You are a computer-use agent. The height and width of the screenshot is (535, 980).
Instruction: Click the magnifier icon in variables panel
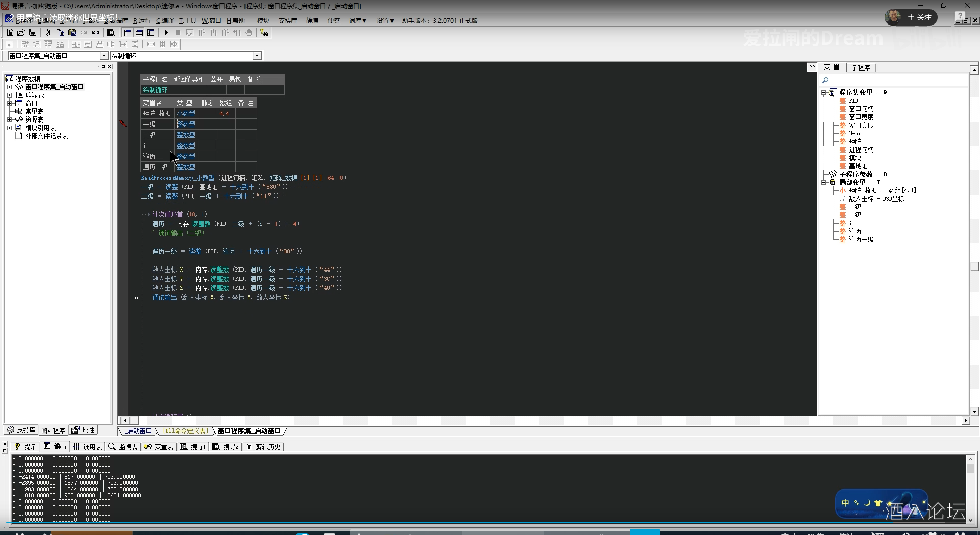[x=825, y=80]
